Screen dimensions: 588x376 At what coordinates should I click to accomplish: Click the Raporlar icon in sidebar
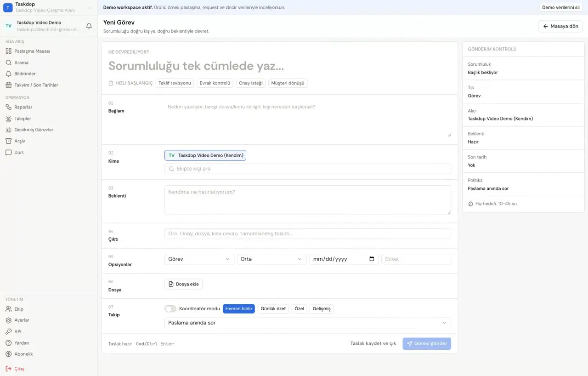[9, 107]
